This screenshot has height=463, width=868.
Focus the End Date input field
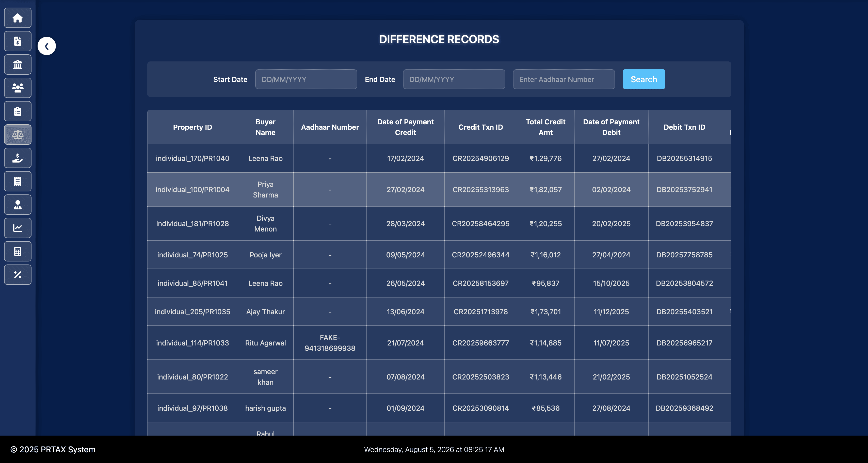click(x=454, y=79)
